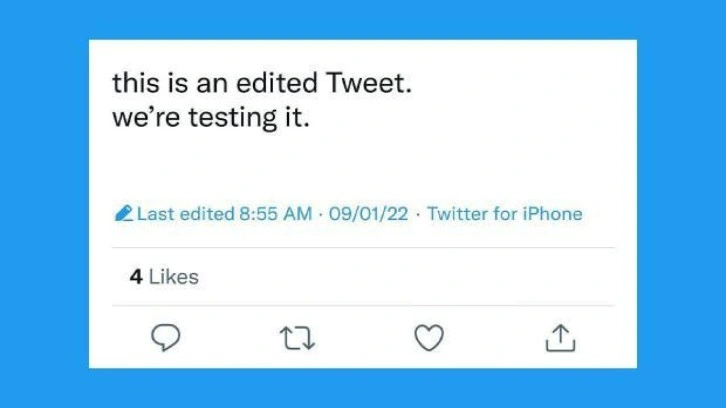Click the 09/01/22 date stamp
The width and height of the screenshot is (726, 408).
click(369, 214)
